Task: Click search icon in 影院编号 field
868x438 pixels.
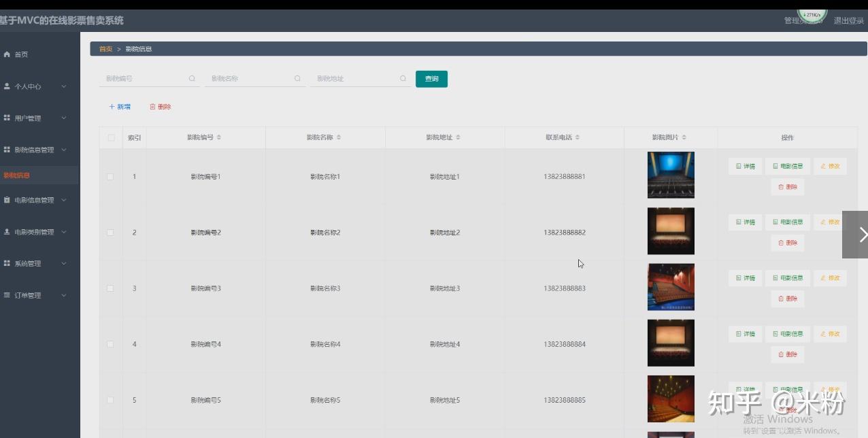Action: (x=192, y=79)
